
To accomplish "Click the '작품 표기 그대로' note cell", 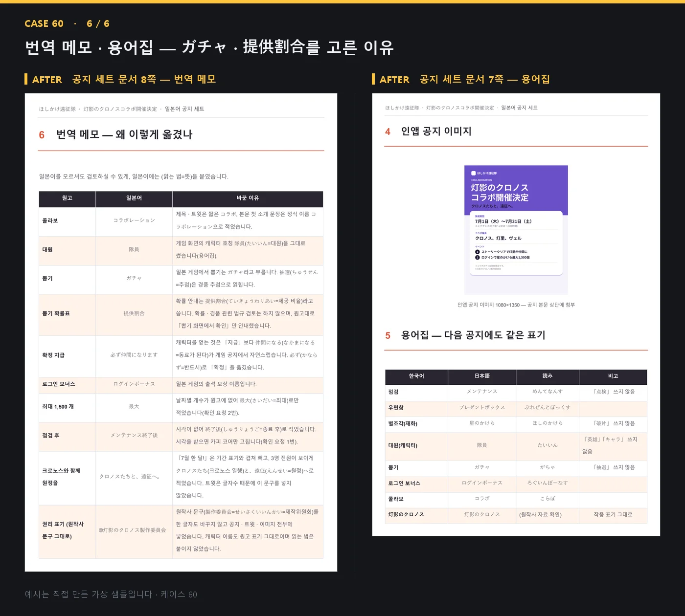I will pos(613,515).
